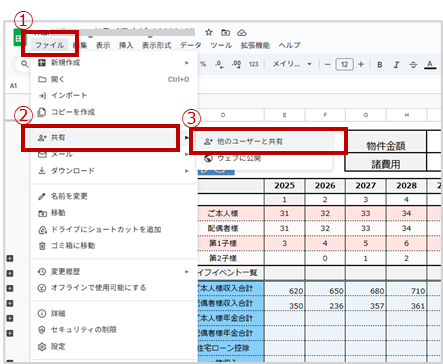The height and width of the screenshot is (364, 443).
Task: Click the cell showing 361
Action: (406, 305)
